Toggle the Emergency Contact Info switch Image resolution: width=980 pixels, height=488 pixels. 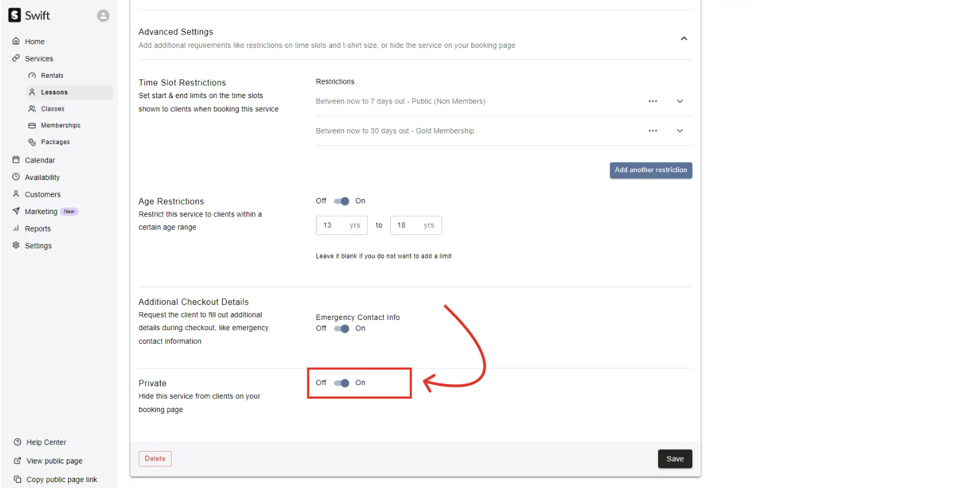342,328
